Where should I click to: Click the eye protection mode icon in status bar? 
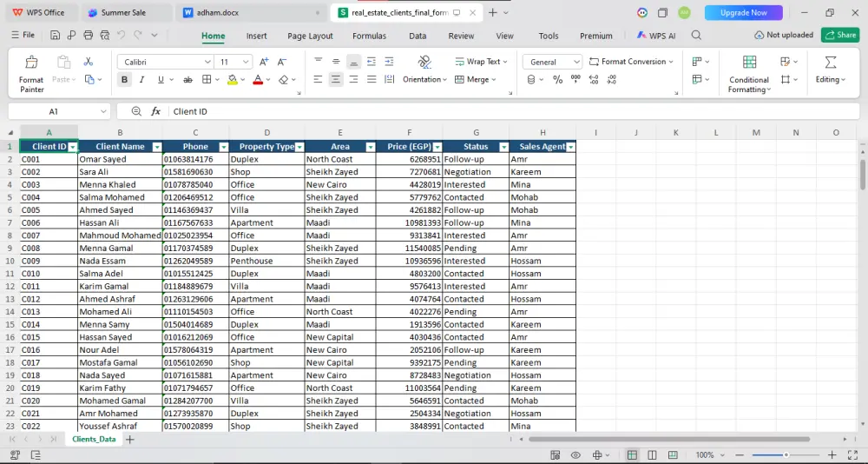(575, 455)
